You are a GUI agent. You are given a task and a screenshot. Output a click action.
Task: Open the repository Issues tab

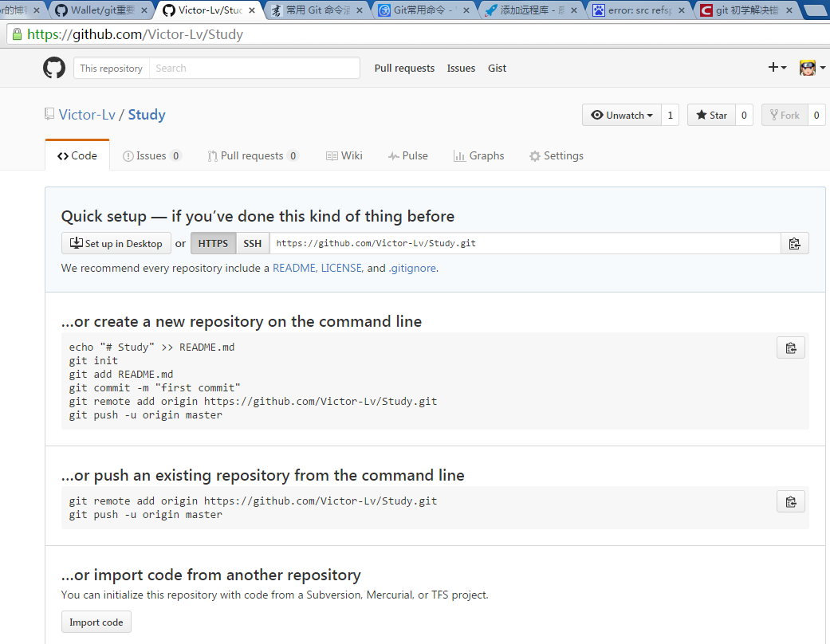click(152, 155)
